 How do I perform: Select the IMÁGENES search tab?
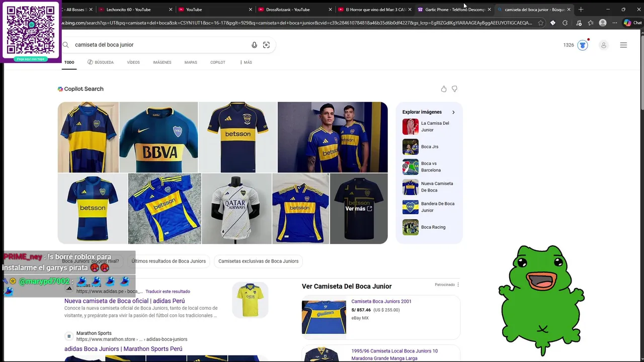162,62
